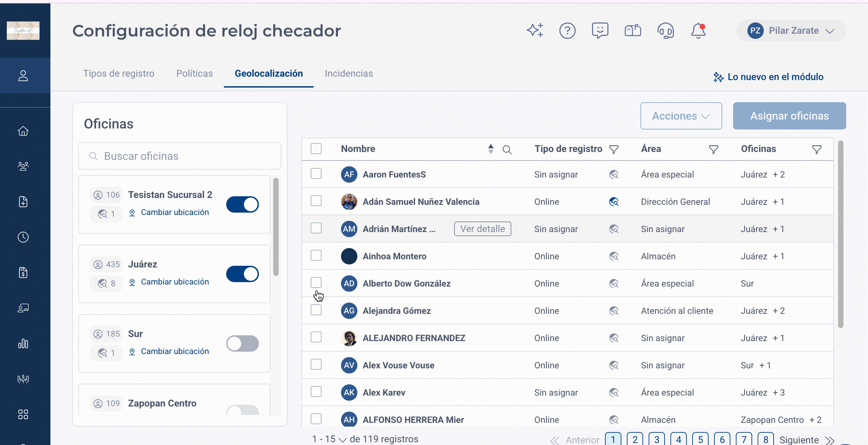
Task: Open the headset support icon
Action: (665, 31)
